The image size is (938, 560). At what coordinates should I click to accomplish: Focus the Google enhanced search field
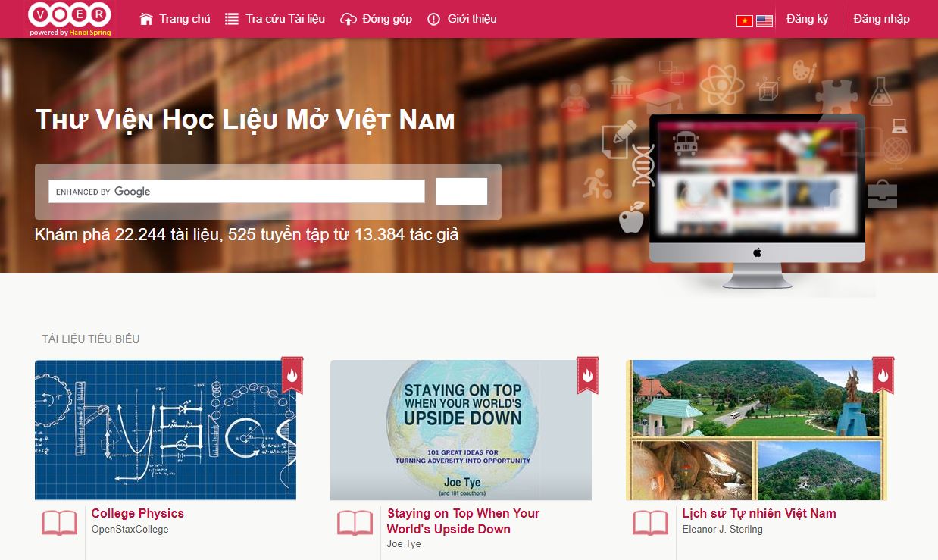tap(236, 192)
